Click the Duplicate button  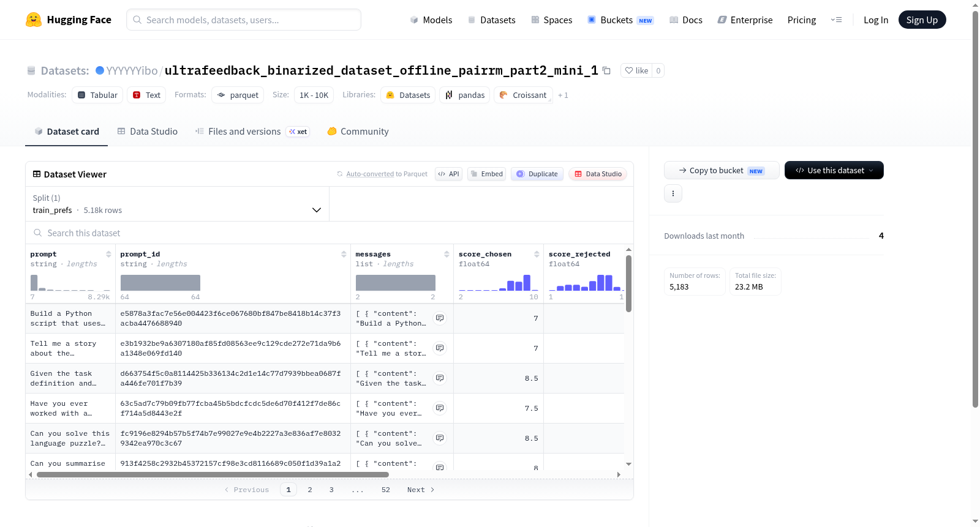coord(537,174)
